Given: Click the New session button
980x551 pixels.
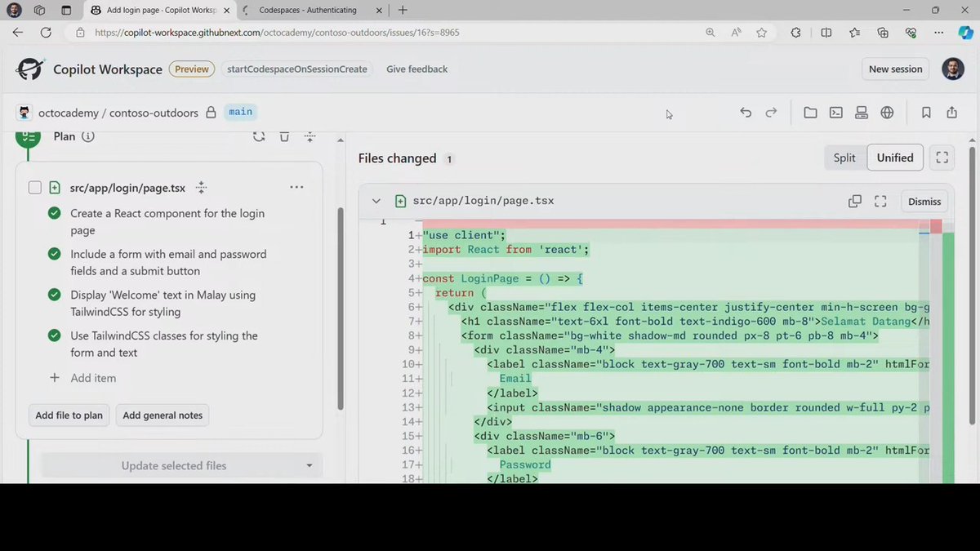Looking at the screenshot, I should point(895,69).
